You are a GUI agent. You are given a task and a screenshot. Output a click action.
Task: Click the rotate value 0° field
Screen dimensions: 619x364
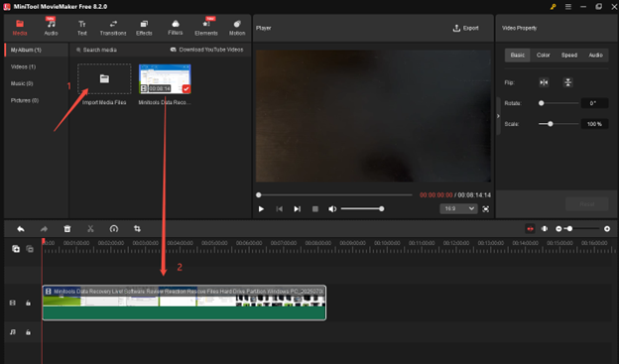point(594,103)
